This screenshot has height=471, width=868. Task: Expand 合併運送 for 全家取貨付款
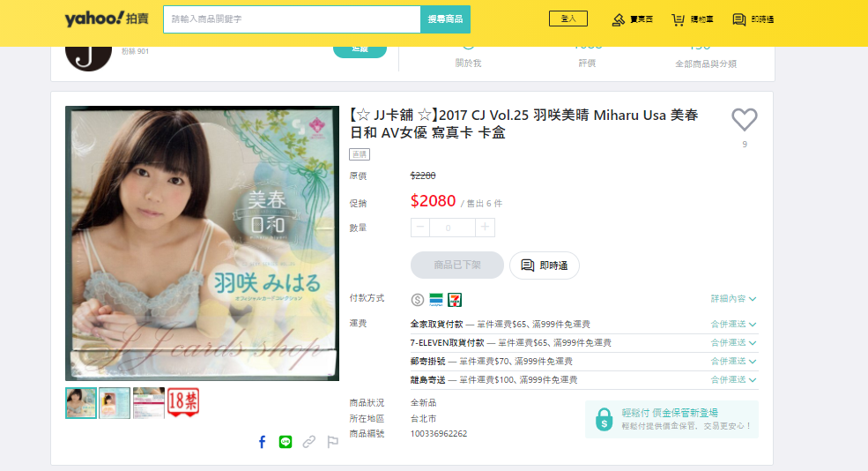[x=733, y=325]
